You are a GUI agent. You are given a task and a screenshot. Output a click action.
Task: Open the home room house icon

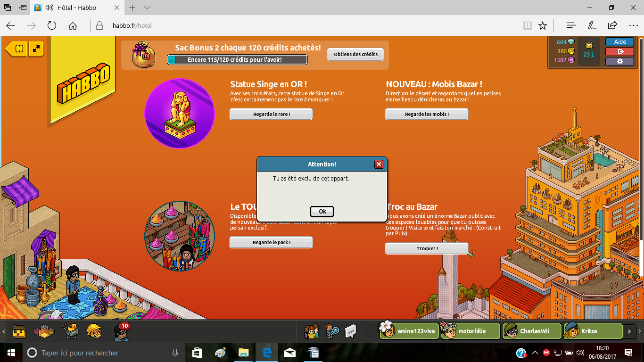19,332
